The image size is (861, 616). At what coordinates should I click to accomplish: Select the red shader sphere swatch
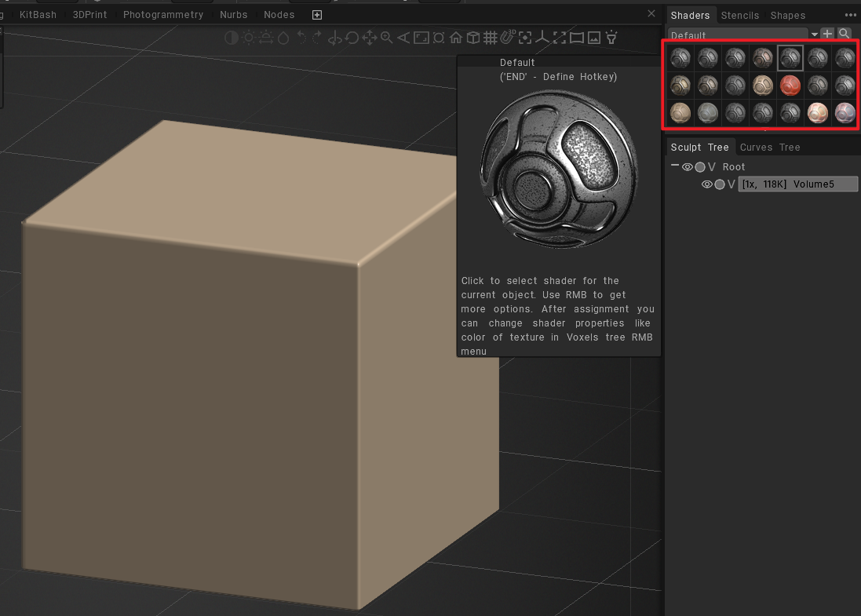(x=790, y=86)
